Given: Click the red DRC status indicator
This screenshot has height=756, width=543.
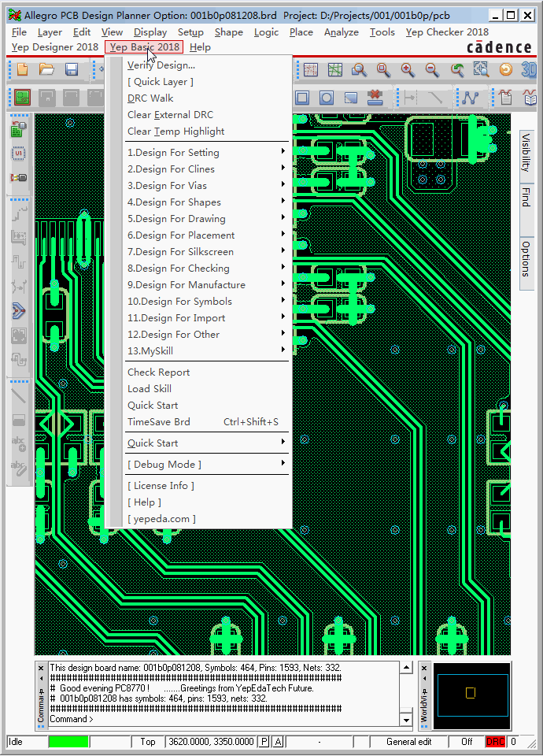Looking at the screenshot, I should [x=495, y=742].
